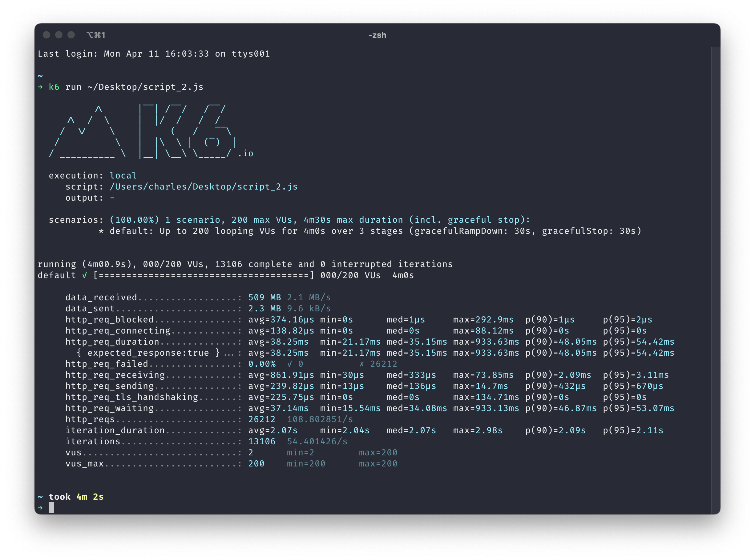Click the iterations count 13106
755x560 pixels.
pyautogui.click(x=262, y=441)
